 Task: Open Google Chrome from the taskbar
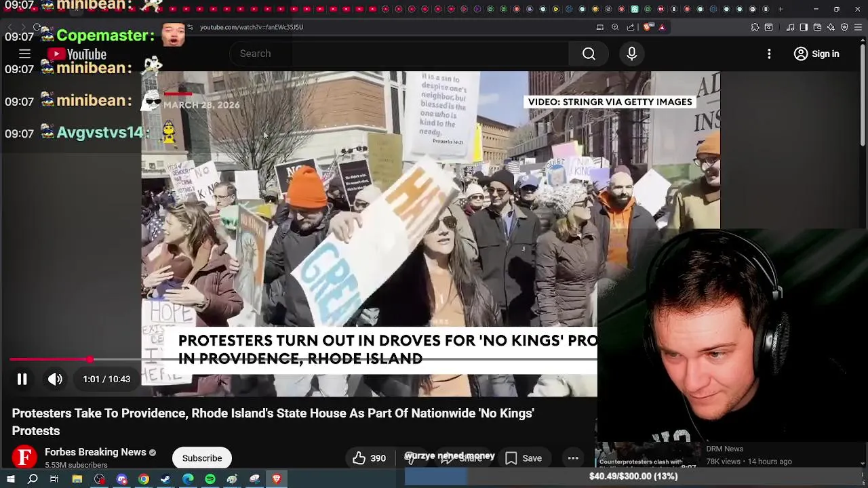coord(144,479)
